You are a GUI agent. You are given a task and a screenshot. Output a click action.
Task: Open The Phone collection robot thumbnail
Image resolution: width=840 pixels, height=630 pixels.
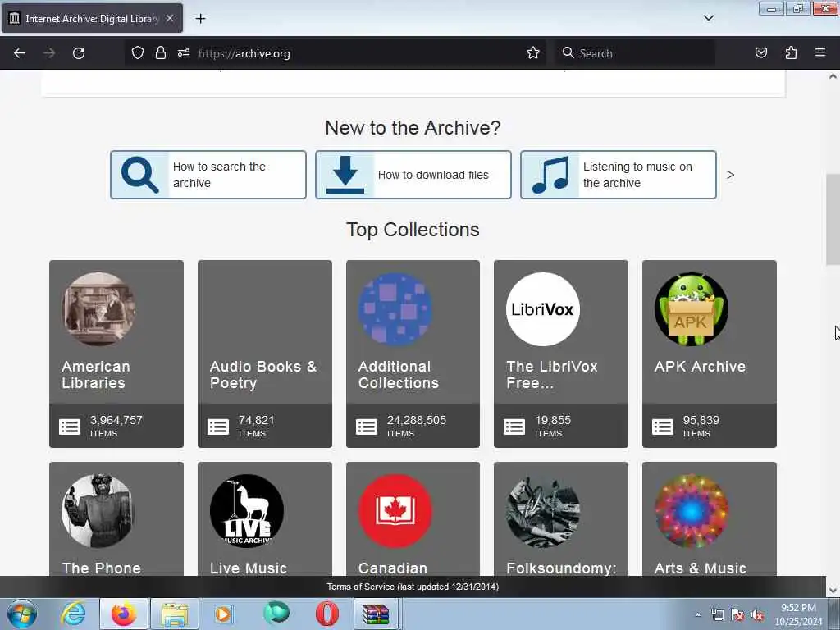pyautogui.click(x=98, y=511)
